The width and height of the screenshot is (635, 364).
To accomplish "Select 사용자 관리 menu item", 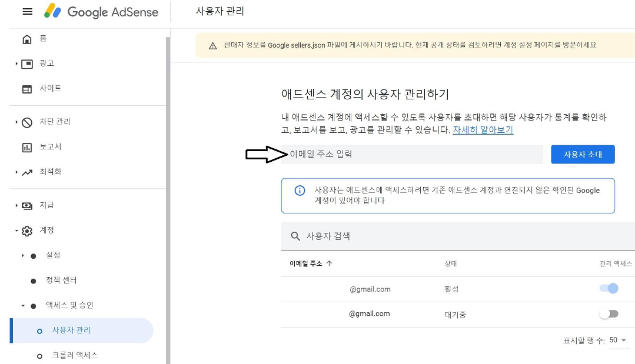I will [x=81, y=330].
